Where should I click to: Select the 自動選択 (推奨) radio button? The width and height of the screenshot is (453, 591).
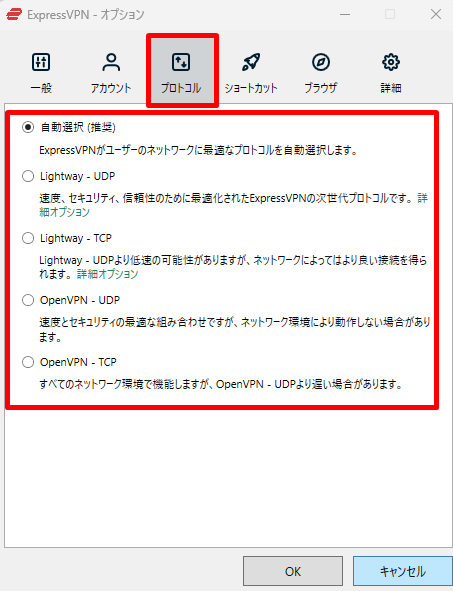[x=28, y=127]
